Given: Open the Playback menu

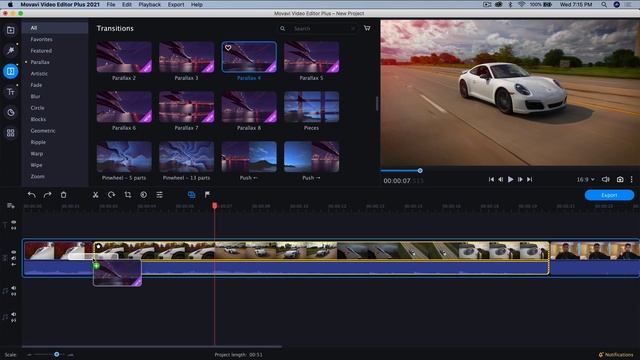Looking at the screenshot, I should point(149,4).
